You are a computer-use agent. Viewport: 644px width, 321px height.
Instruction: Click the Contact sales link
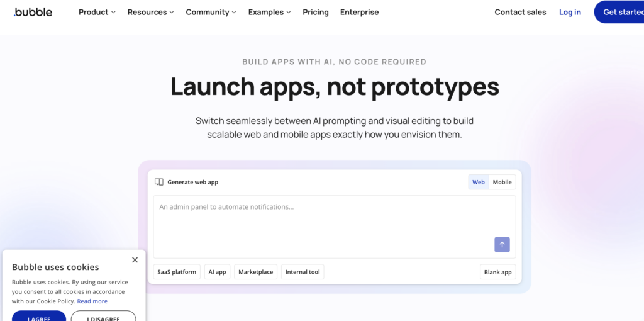point(520,12)
